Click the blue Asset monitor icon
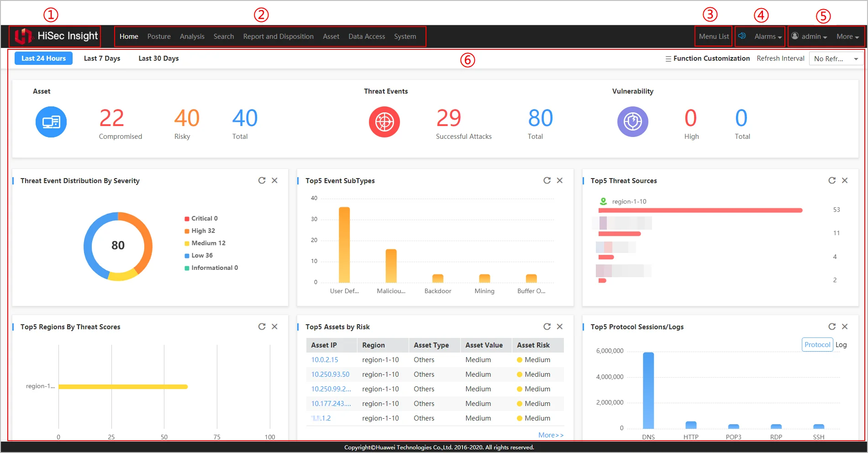Viewport: 868px width, 453px height. tap(51, 122)
